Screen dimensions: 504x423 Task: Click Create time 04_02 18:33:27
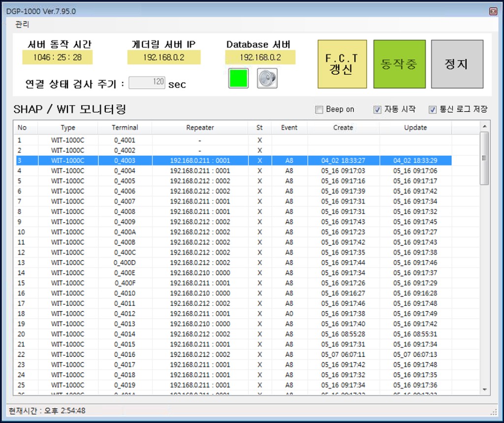pyautogui.click(x=343, y=161)
